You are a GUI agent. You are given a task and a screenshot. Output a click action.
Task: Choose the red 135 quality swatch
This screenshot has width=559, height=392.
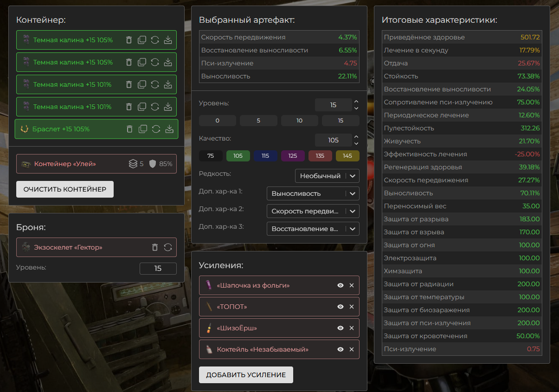click(x=320, y=156)
